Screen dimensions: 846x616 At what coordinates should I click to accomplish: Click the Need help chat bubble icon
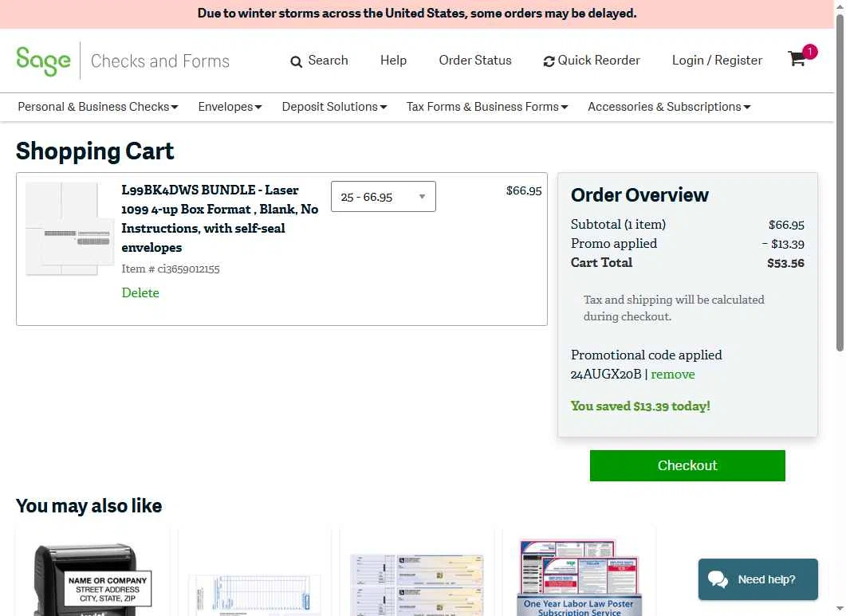(718, 579)
